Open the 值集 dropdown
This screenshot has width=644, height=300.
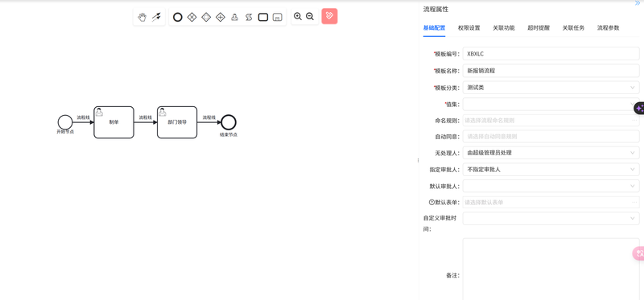tap(551, 104)
